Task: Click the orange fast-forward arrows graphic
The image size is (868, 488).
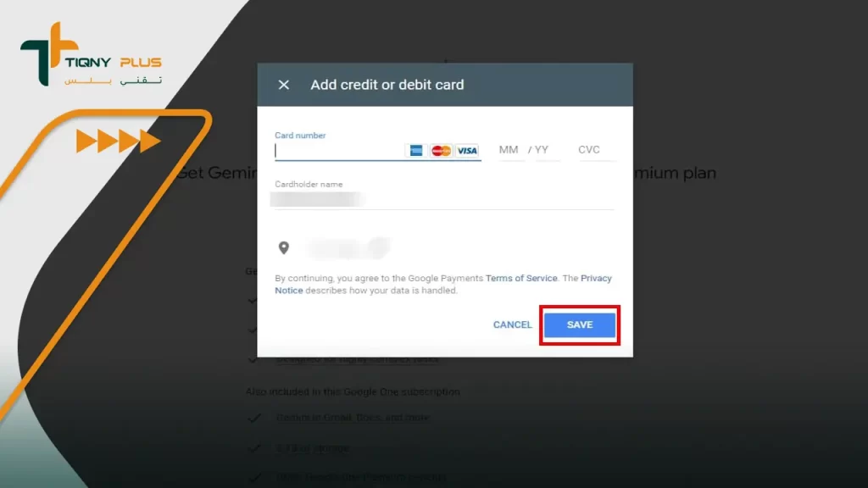Action: point(119,141)
